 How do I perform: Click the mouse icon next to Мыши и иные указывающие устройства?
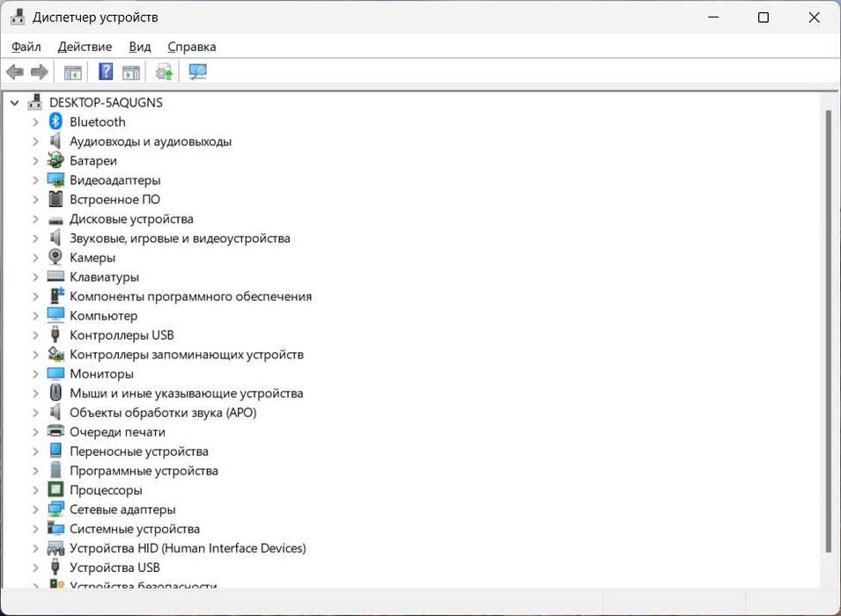point(55,392)
